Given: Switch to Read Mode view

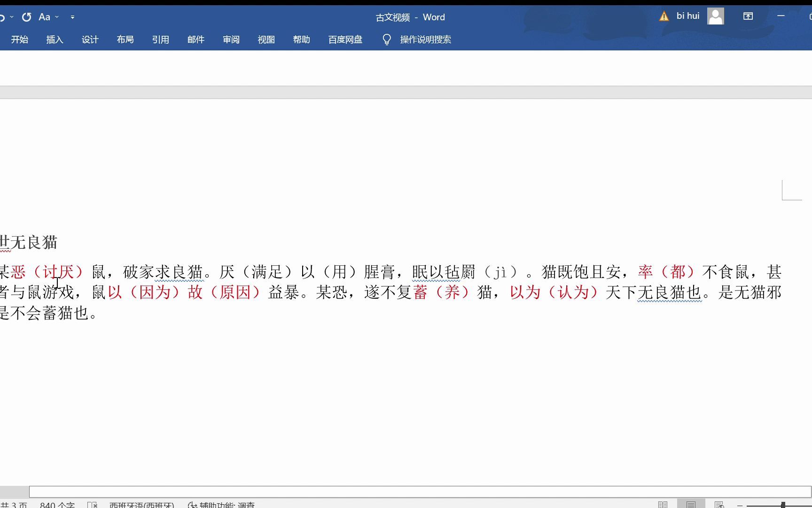Looking at the screenshot, I should click(x=663, y=505).
